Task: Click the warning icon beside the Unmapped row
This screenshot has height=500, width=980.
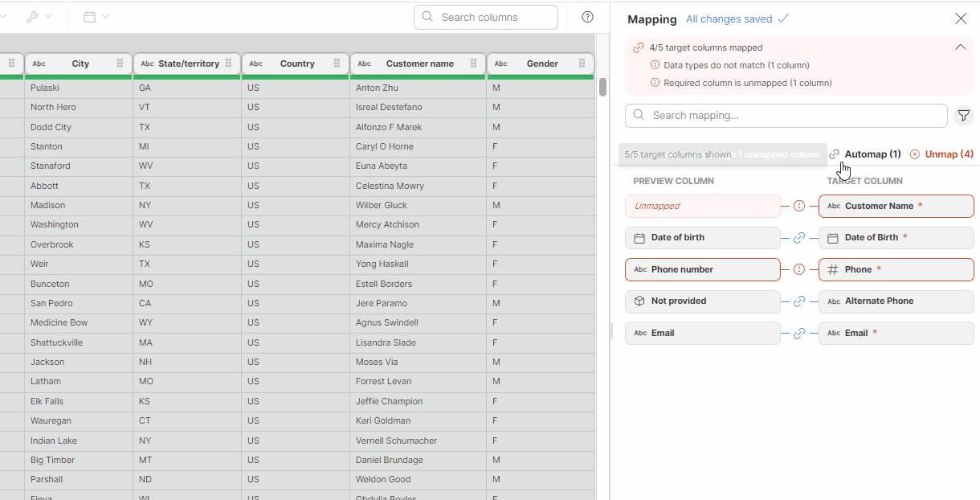Action: pyautogui.click(x=798, y=205)
